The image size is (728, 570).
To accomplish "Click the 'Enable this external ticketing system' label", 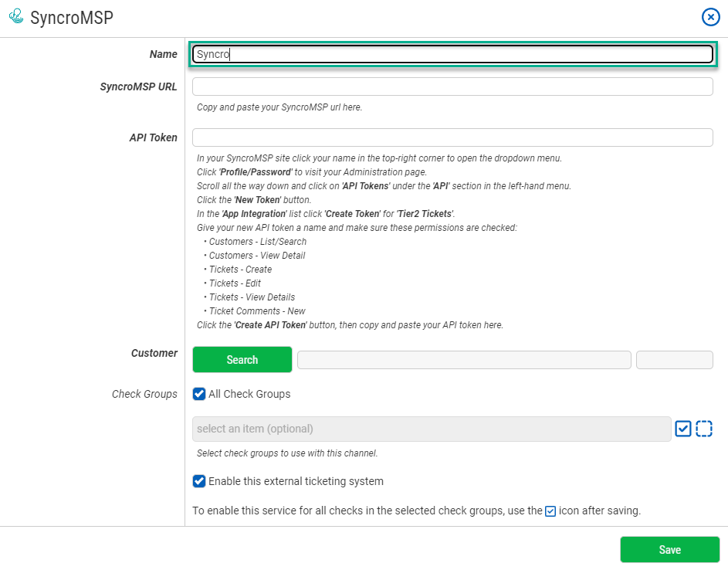I will click(296, 481).
